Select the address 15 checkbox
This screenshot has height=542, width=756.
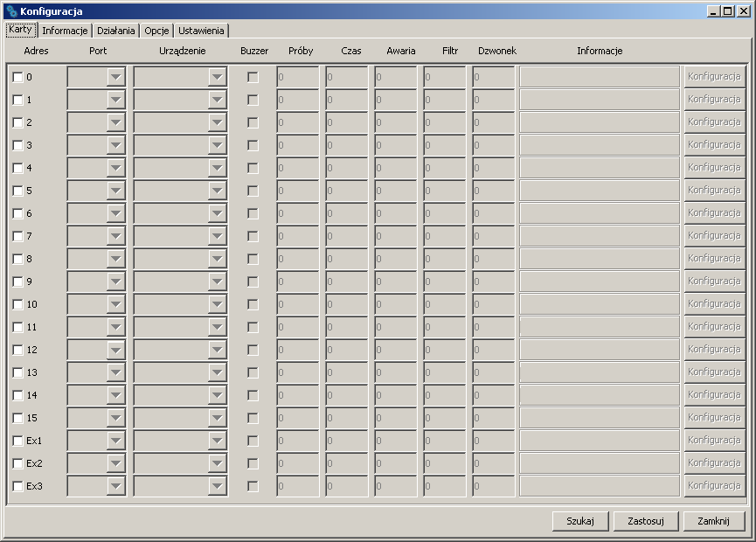17,418
